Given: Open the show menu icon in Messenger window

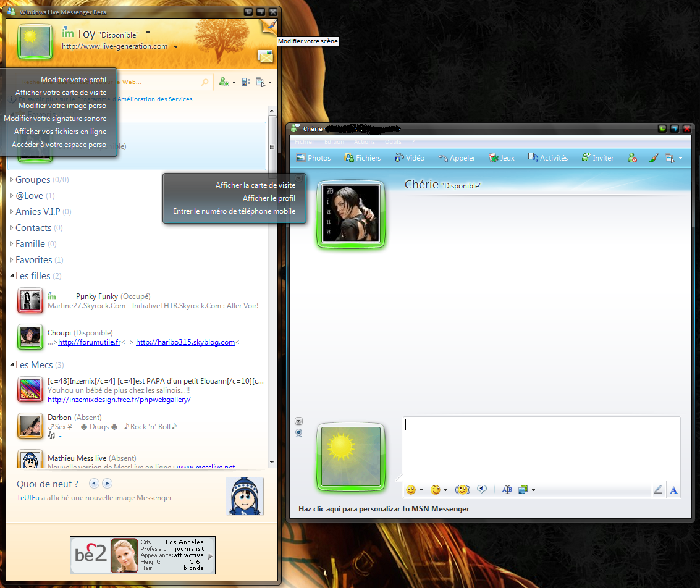Looking at the screenshot, I should [260, 82].
